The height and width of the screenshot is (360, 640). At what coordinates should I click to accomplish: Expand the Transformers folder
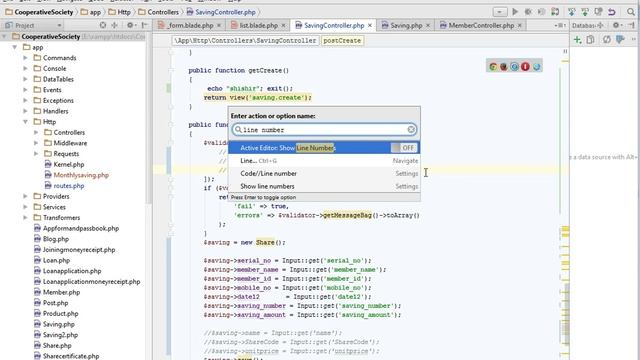click(x=26, y=218)
